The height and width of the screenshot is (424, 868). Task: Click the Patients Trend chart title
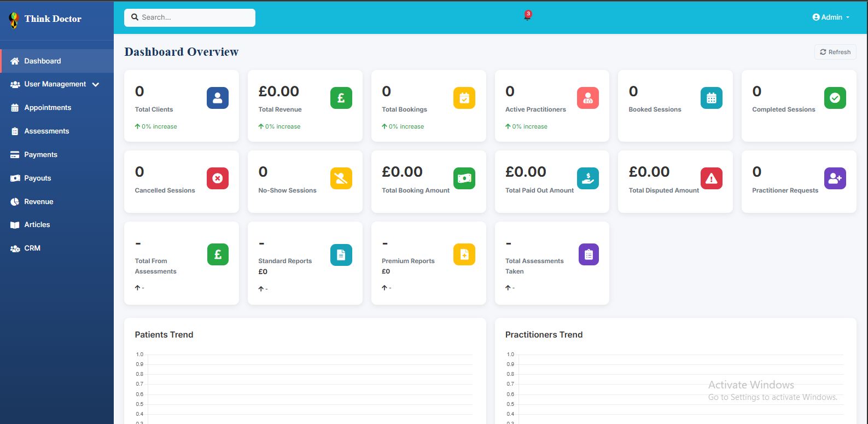[x=164, y=335]
